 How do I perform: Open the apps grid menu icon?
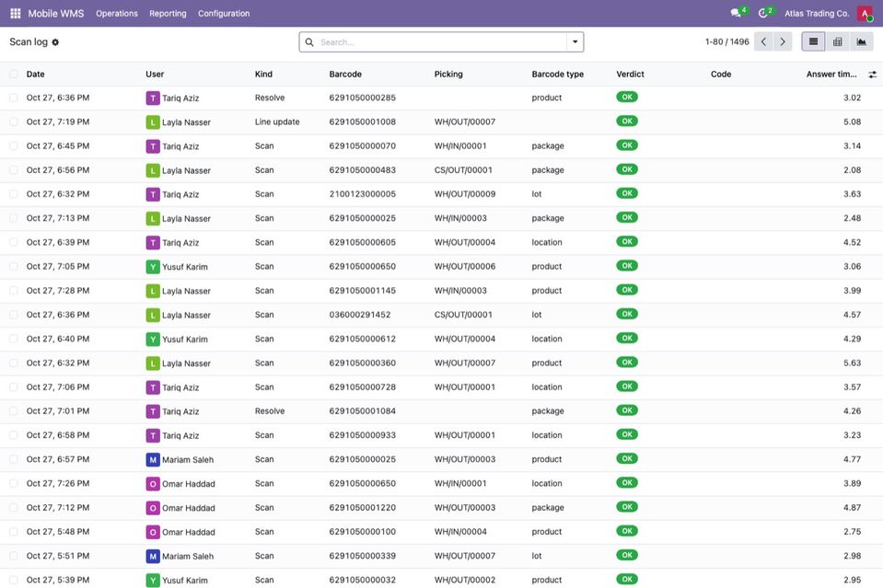(x=16, y=13)
